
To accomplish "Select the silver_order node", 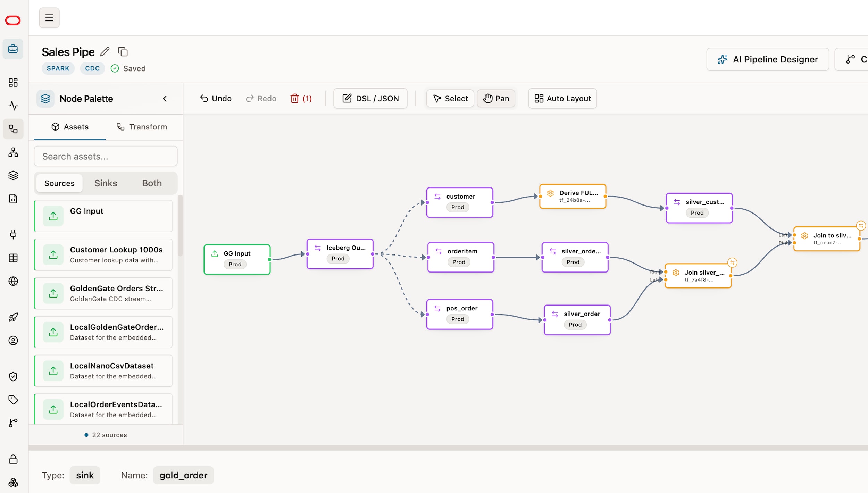I will [577, 320].
